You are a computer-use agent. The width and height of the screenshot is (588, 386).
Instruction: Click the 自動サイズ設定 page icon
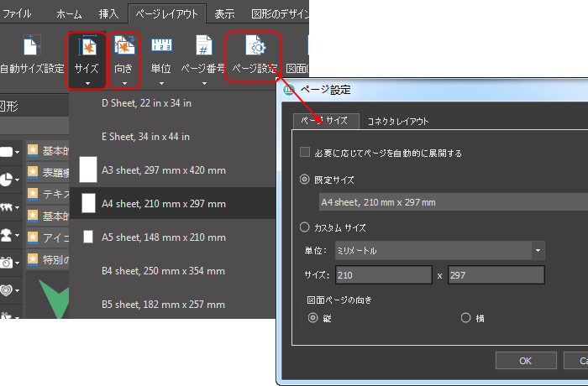tap(32, 45)
